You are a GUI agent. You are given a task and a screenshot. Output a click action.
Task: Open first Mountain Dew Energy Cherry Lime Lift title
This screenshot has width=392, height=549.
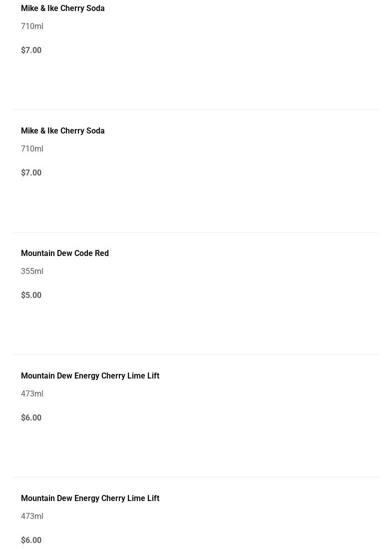point(90,376)
